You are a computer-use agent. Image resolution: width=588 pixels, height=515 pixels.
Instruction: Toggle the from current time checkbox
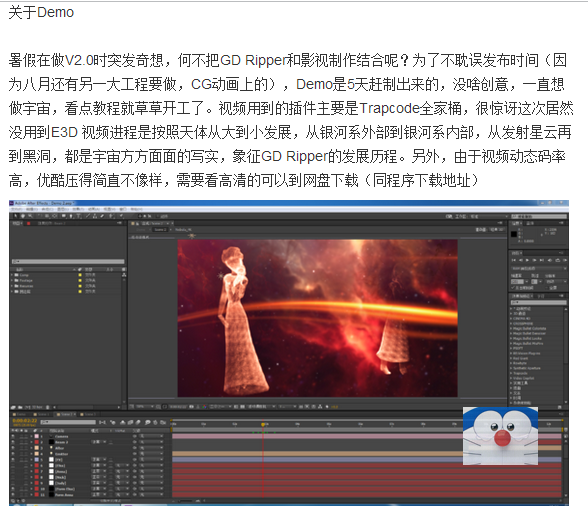pos(513,287)
